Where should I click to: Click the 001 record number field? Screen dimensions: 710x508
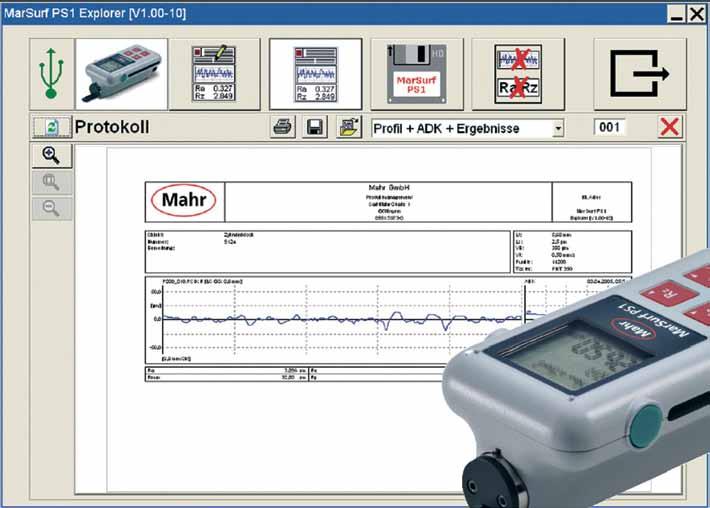[x=609, y=127]
